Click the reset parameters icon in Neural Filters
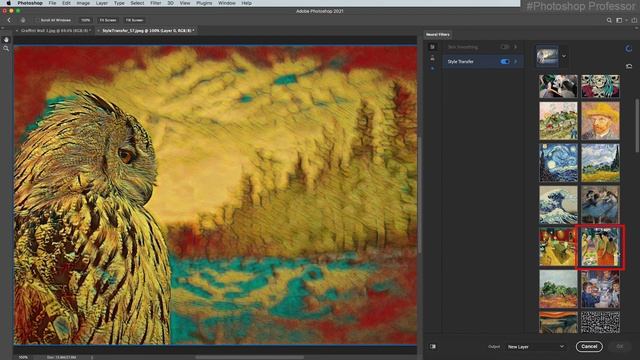Screen dimensions: 640x360 (629, 66)
